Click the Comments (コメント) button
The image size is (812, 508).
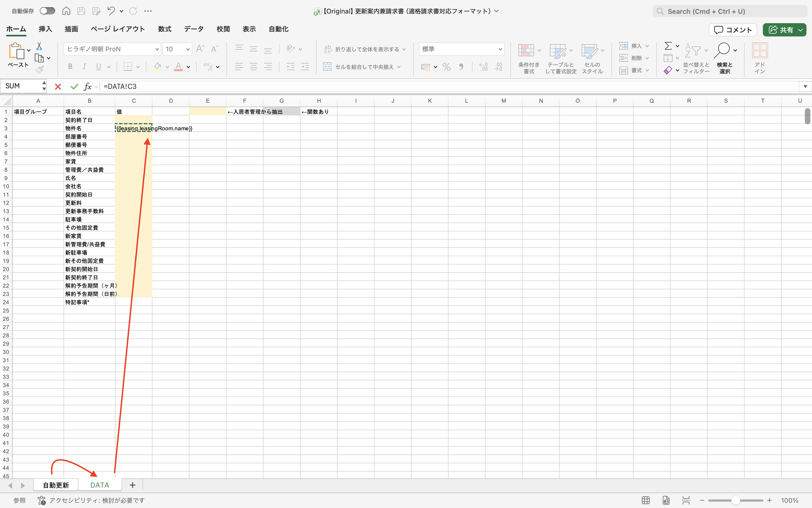coord(733,30)
